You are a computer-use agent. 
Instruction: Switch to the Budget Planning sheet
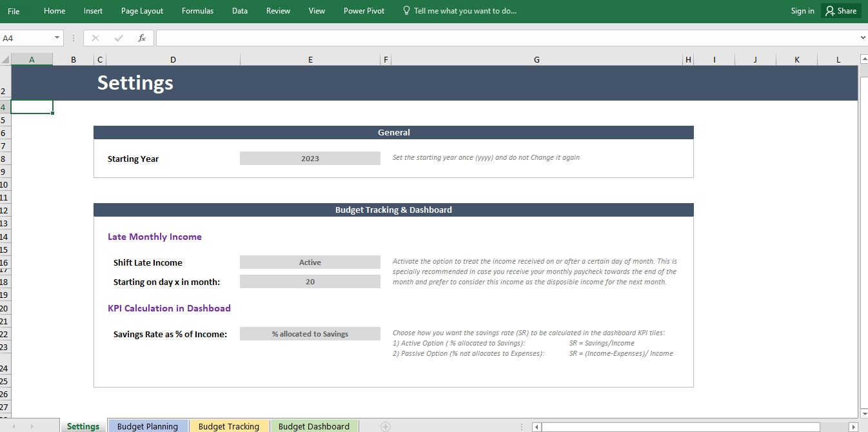click(x=148, y=426)
